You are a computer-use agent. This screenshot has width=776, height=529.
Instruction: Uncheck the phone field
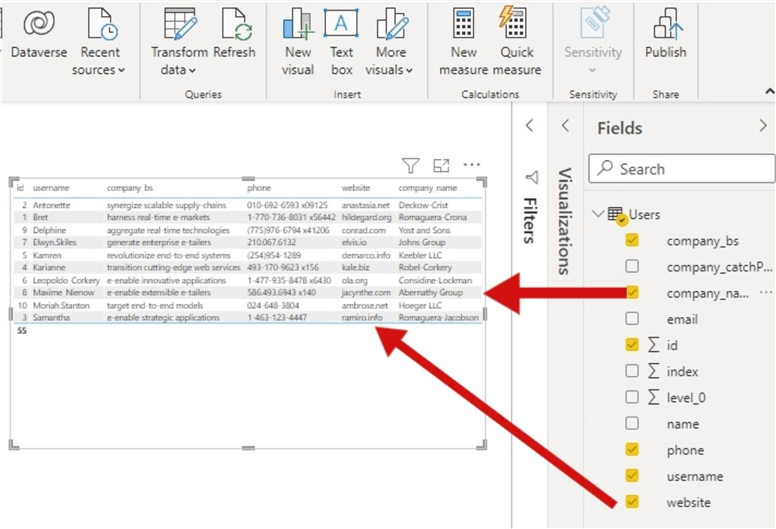(x=632, y=449)
